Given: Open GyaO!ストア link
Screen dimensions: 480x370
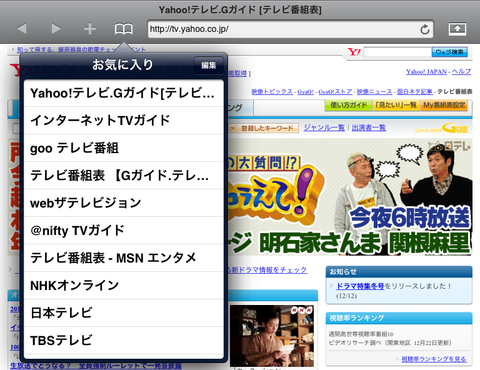Looking at the screenshot, I should (x=335, y=92).
